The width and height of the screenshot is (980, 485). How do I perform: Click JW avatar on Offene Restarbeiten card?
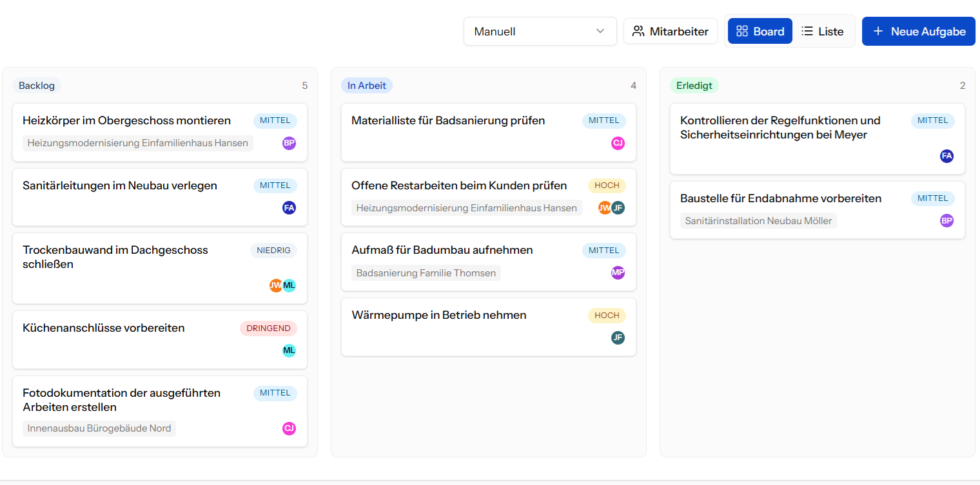click(x=605, y=207)
